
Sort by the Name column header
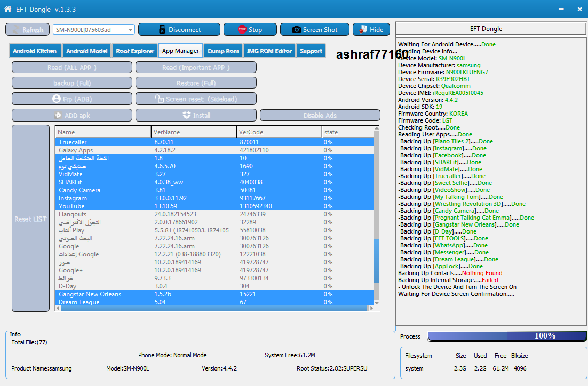click(x=103, y=132)
